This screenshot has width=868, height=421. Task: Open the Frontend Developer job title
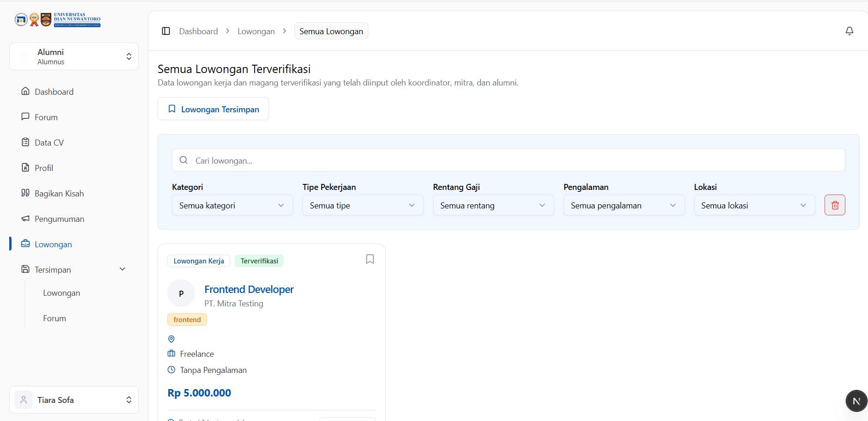(x=249, y=289)
